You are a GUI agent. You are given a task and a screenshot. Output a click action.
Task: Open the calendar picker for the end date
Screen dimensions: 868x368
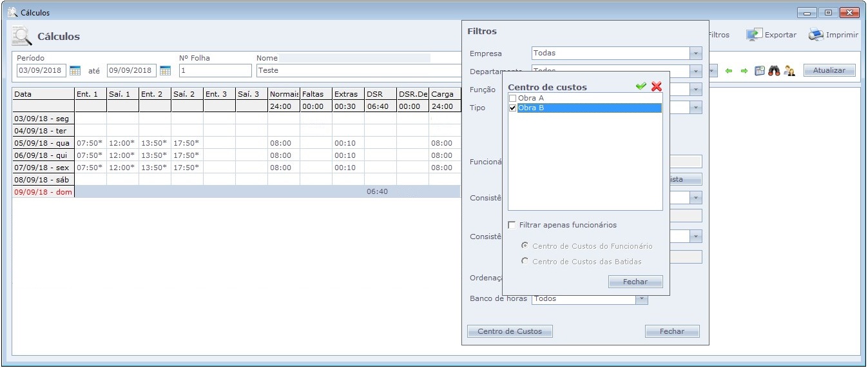[165, 71]
